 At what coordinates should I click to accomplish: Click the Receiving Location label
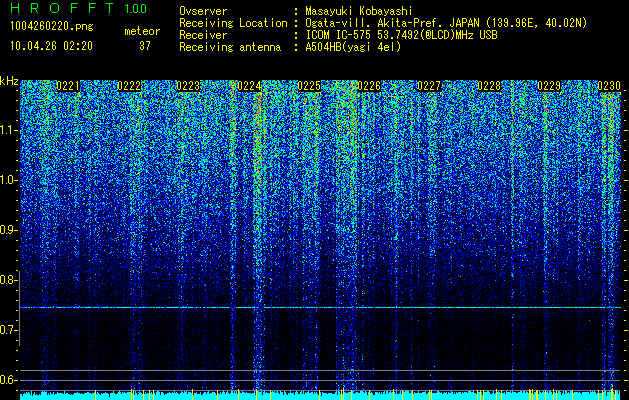[233, 23]
